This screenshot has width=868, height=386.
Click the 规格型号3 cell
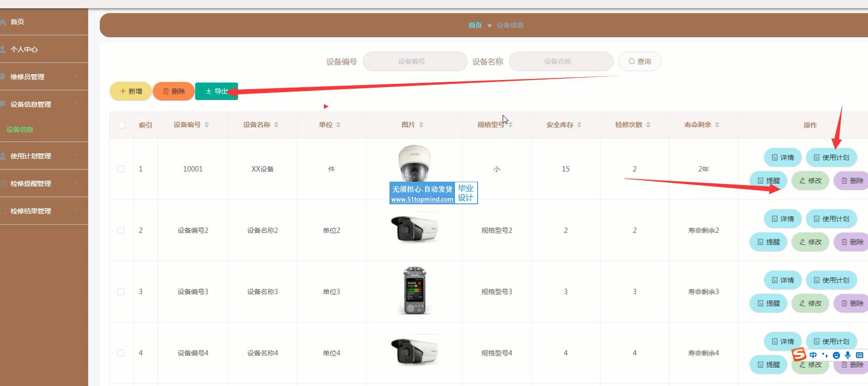click(496, 292)
